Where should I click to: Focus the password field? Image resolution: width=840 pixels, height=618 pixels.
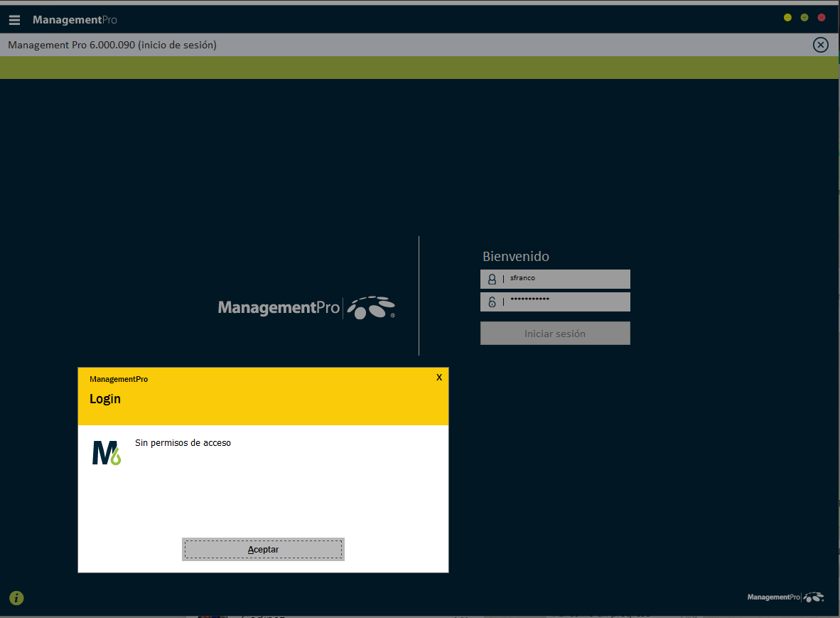coord(555,302)
